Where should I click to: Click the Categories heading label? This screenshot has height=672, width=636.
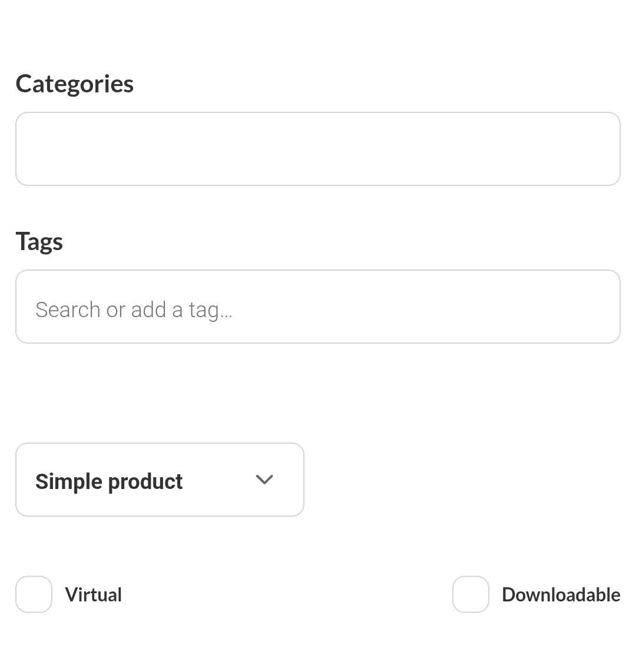(x=75, y=84)
